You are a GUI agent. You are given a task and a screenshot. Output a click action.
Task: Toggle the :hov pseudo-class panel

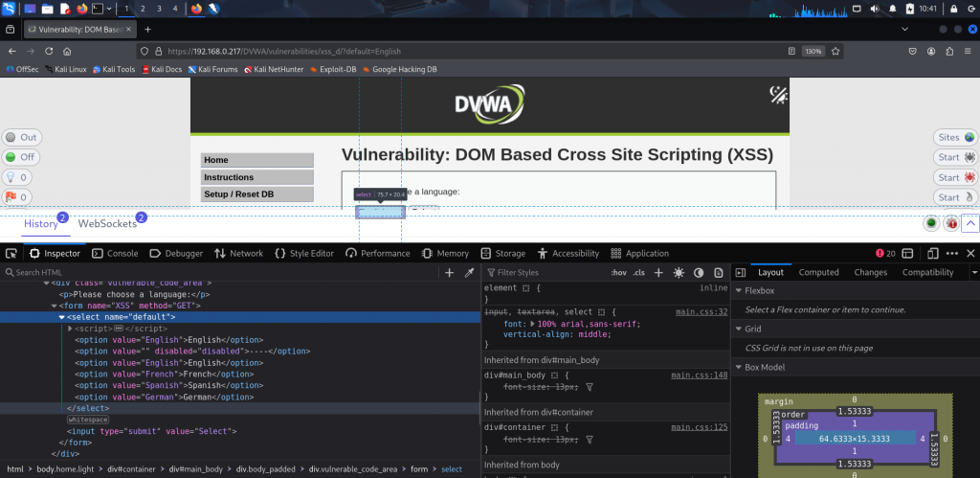(619, 272)
